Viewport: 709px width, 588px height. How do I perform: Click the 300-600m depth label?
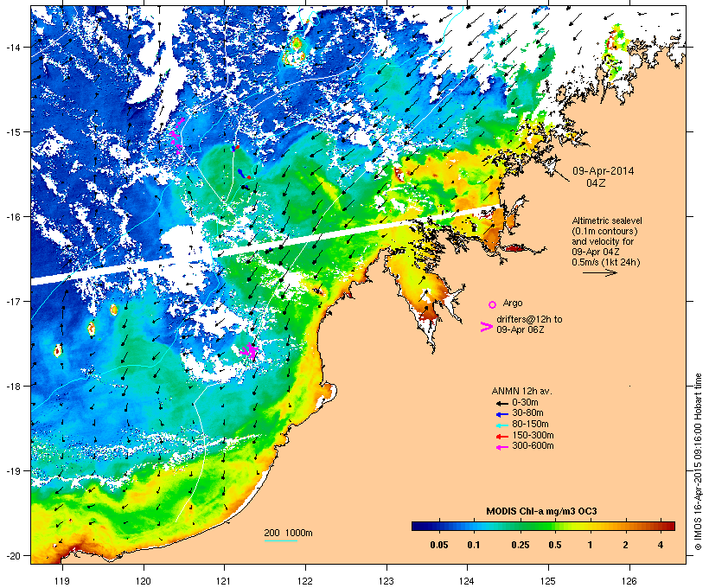(533, 446)
